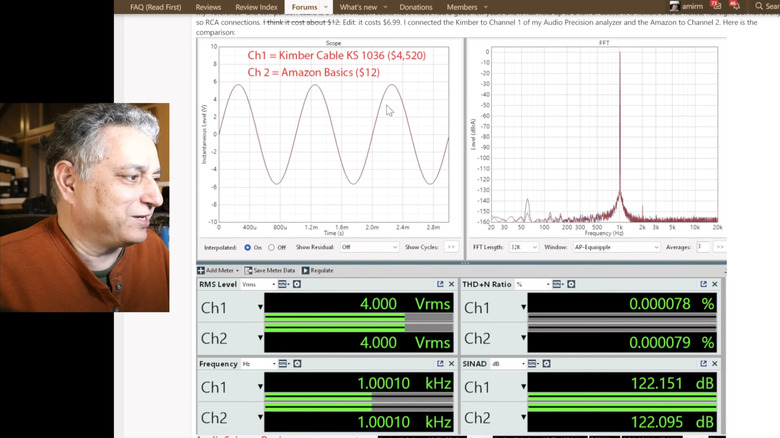Click the Regulate button
The image size is (780, 438).
point(317,270)
